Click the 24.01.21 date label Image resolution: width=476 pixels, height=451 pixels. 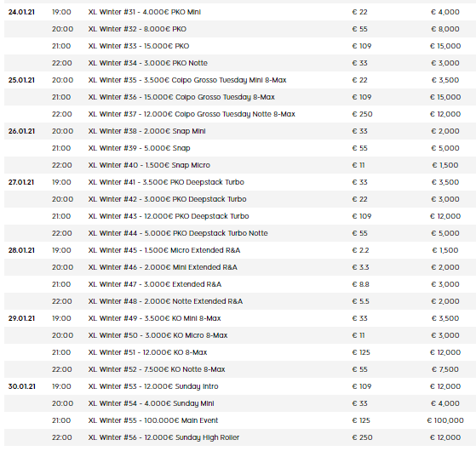pyautogui.click(x=21, y=12)
